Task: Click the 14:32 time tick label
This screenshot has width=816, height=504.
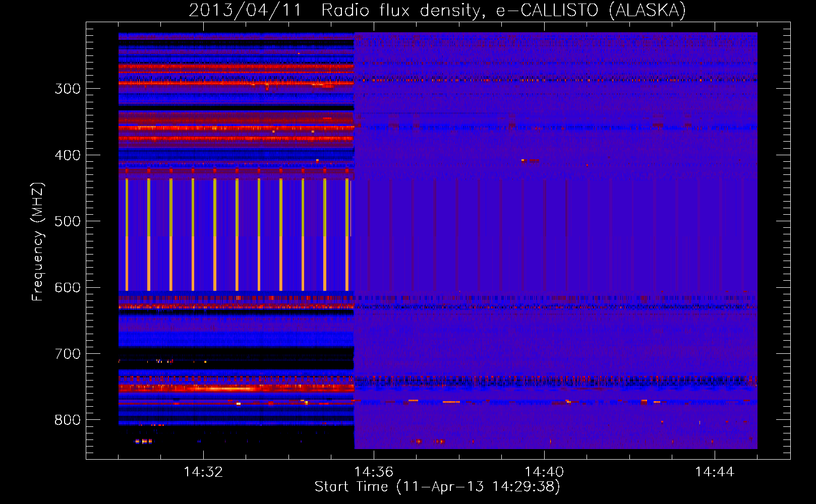Action: pos(203,472)
